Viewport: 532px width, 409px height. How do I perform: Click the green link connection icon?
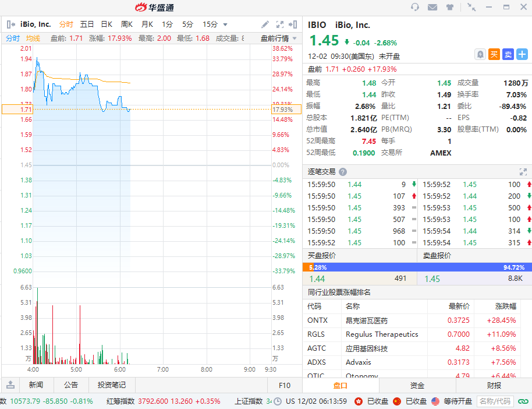tap(523, 401)
